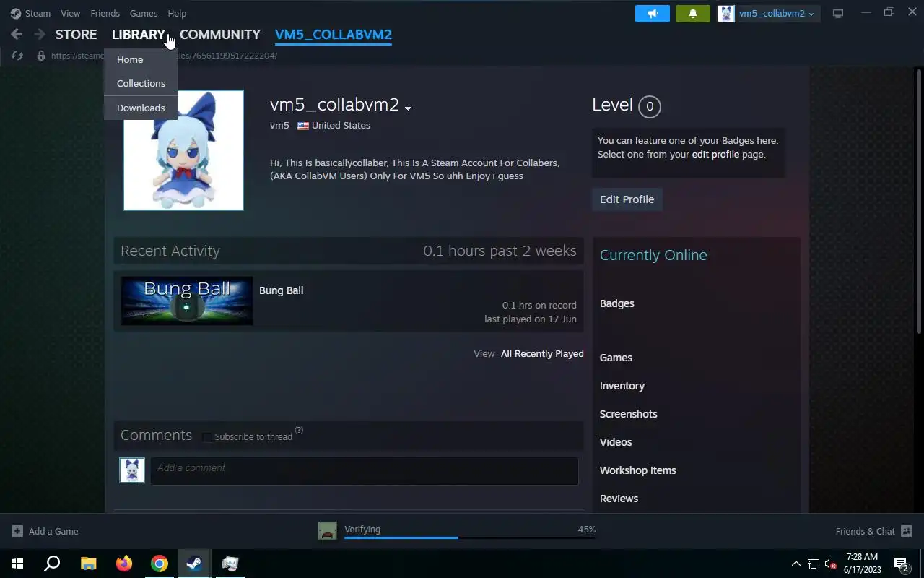Open the Bung Ball game banner
Viewport: 924px width, 578px height.
coord(186,301)
